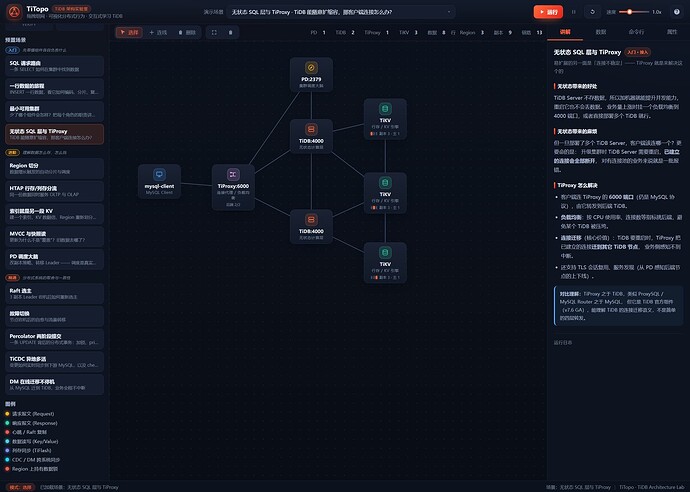The height and width of the screenshot is (492, 690).
Task: Select the middle TiKV node icon
Action: pos(385,183)
